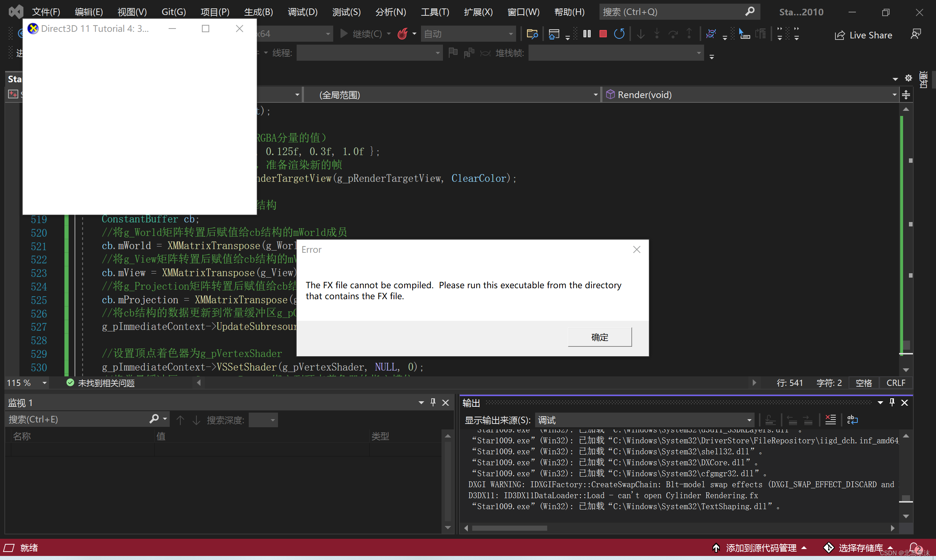This screenshot has width=936, height=560.
Task: Close the 监视 1 watch panel
Action: pyautogui.click(x=446, y=403)
